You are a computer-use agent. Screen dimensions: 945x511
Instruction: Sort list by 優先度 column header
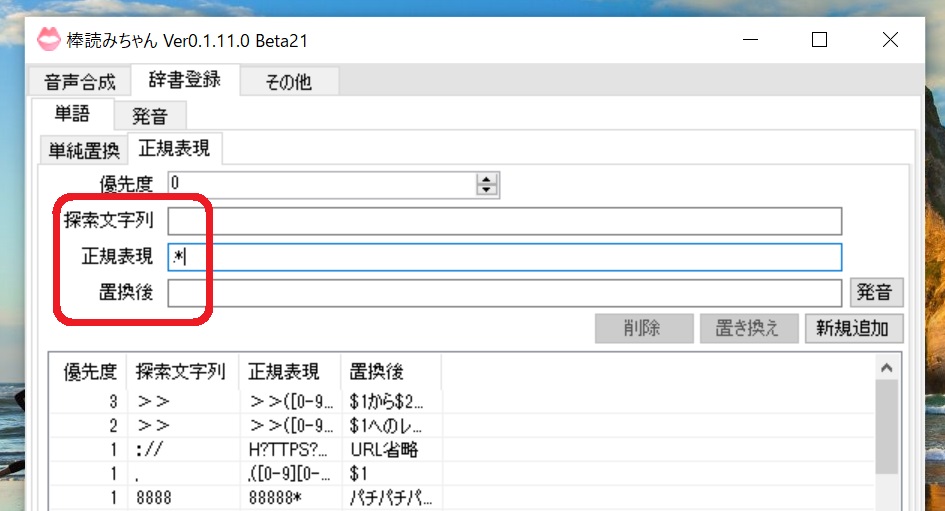pyautogui.click(x=88, y=372)
